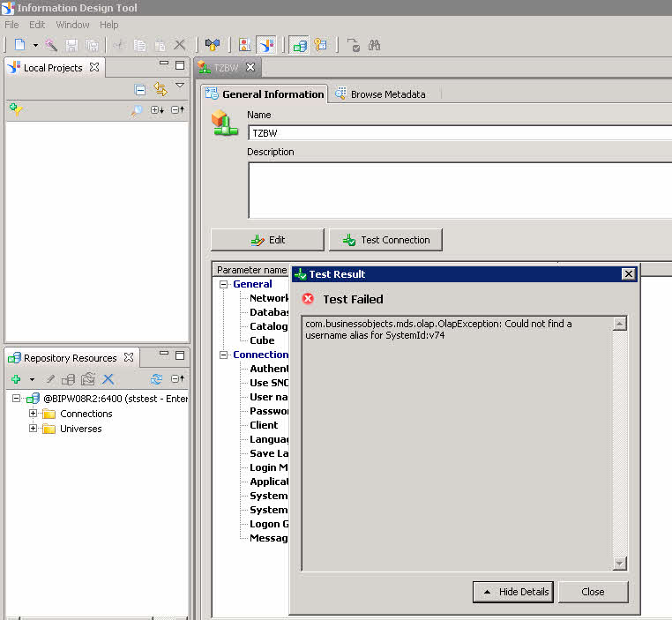Viewport: 672px width, 620px height.
Task: Toggle the Local Projects view toolbar icon
Action: pyautogui.click(x=266, y=45)
